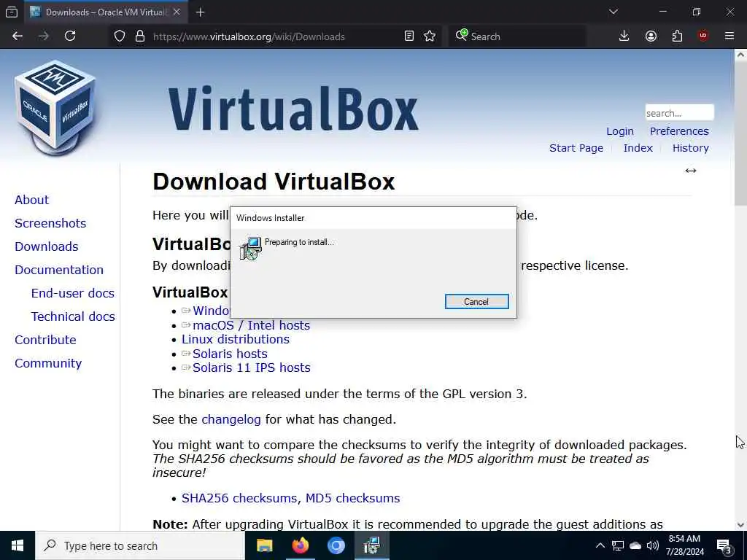
Task: Click the network tray icon
Action: pyautogui.click(x=618, y=545)
